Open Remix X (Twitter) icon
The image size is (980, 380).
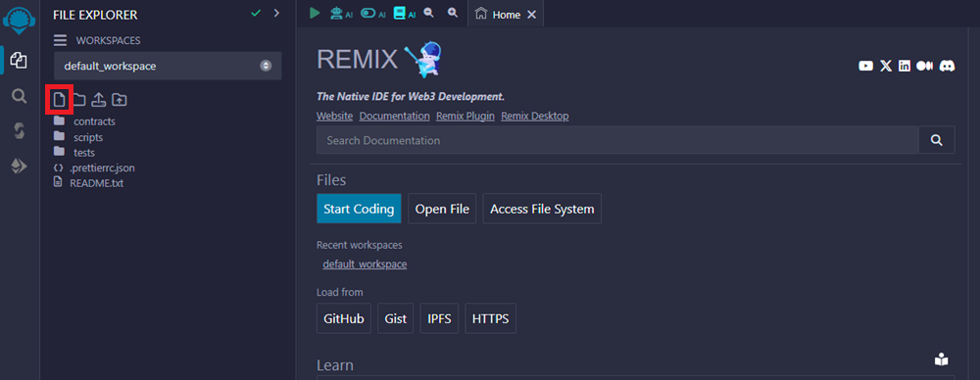[886, 66]
